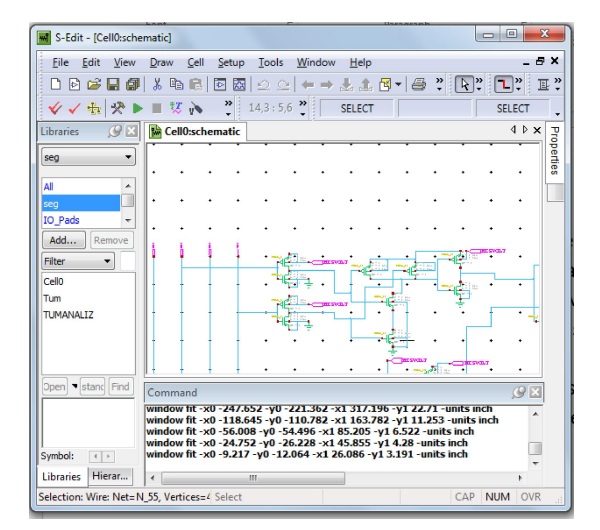Open the collapsed Properties side panel tab
Screen dimensions: 600x530
554,150
